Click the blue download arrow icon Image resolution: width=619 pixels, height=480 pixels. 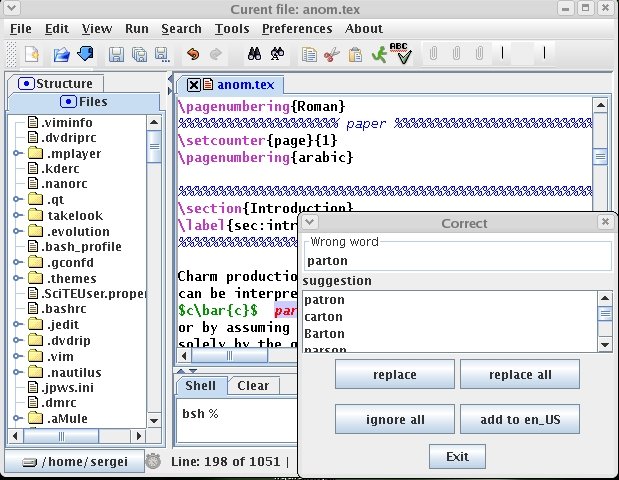pos(85,54)
